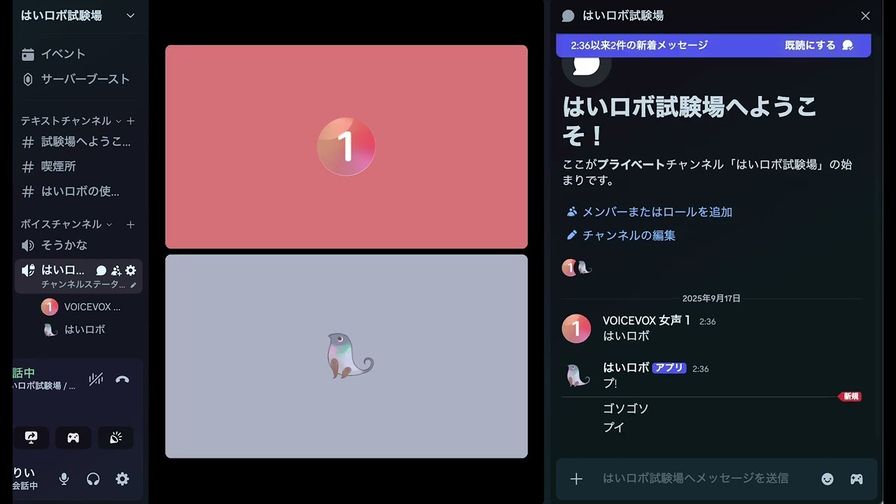Image resolution: width=896 pixels, height=504 pixels.
Task: Click the message input field
Action: [700, 479]
